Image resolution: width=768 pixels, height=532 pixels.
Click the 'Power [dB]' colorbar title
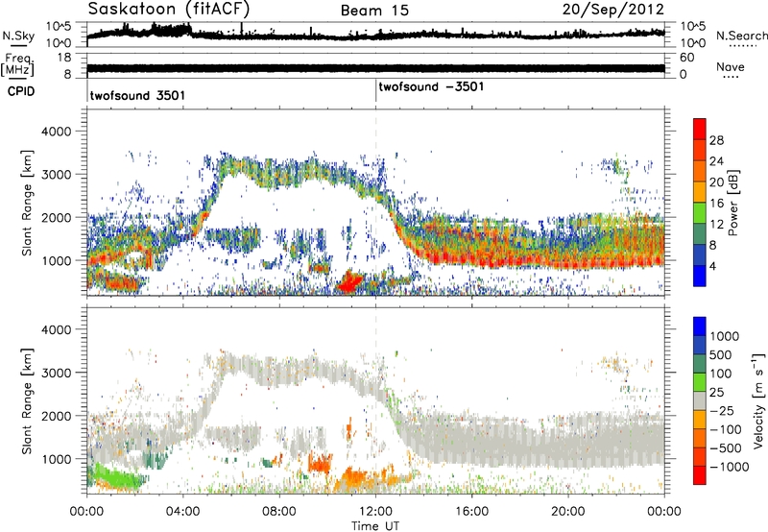point(732,203)
